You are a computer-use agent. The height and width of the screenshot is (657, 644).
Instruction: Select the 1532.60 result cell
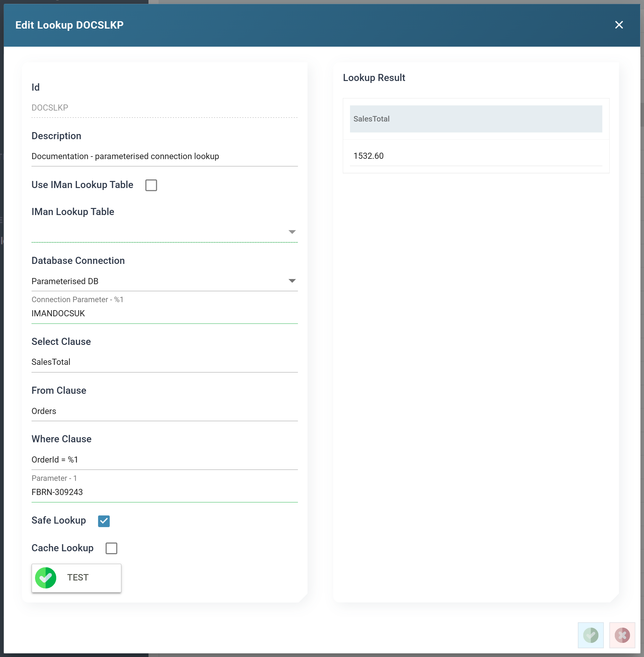pos(476,156)
